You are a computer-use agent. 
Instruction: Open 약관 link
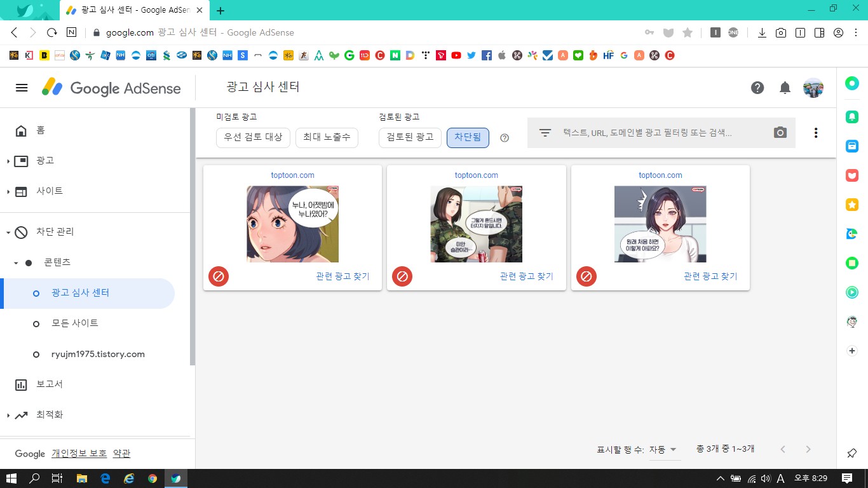click(121, 454)
